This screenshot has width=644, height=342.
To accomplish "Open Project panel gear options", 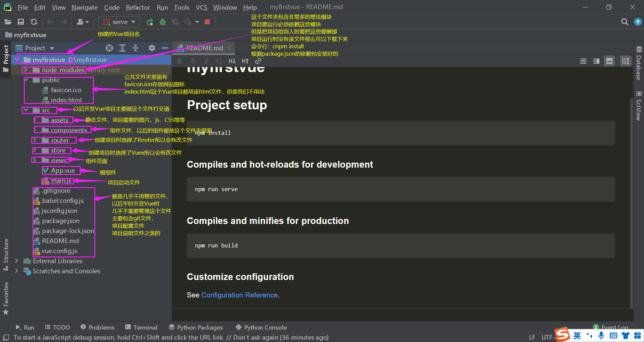I will [152, 48].
